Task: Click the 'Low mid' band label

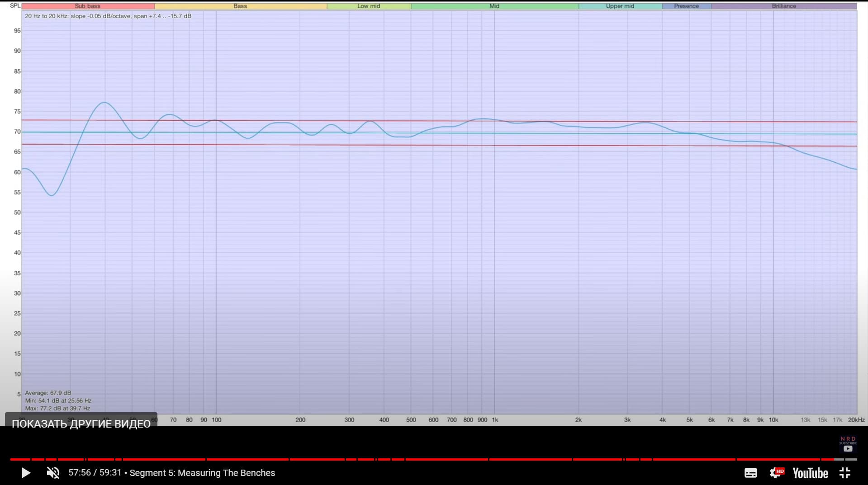Action: pos(369,6)
